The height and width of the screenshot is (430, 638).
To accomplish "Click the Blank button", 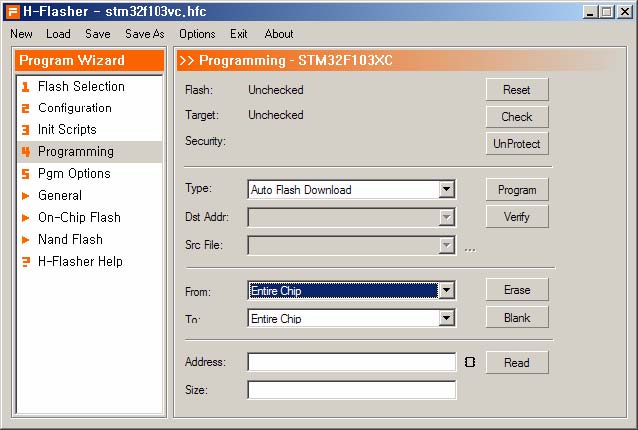I will [x=517, y=317].
